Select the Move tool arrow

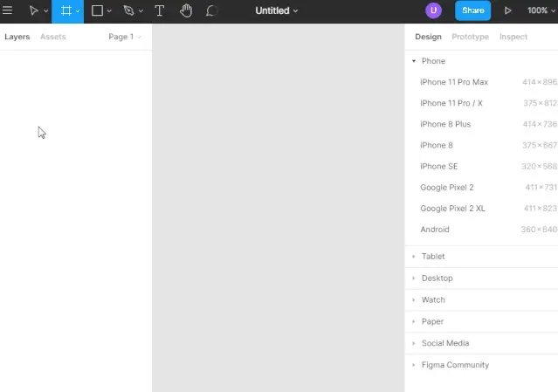click(x=33, y=10)
